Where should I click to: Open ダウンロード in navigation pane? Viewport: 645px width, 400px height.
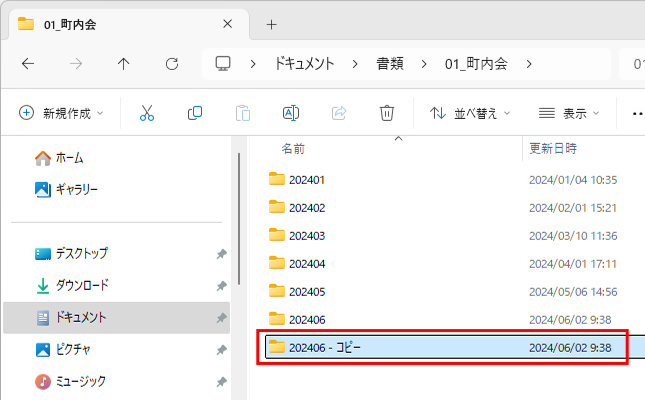72,285
